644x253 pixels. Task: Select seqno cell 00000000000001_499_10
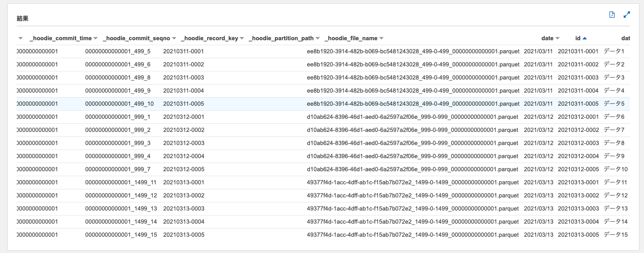(119, 104)
